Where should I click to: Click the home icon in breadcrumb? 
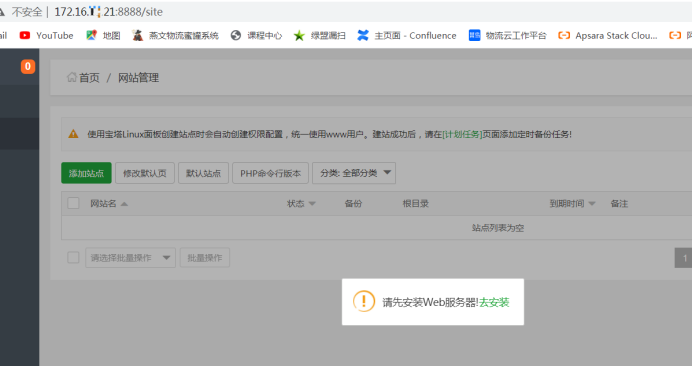point(71,78)
